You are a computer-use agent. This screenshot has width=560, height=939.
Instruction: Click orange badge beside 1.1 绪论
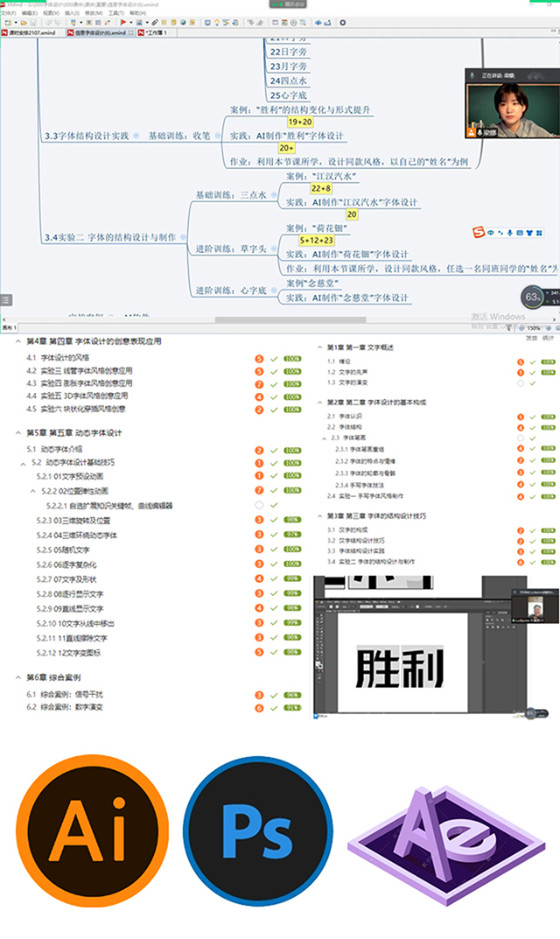tap(521, 361)
